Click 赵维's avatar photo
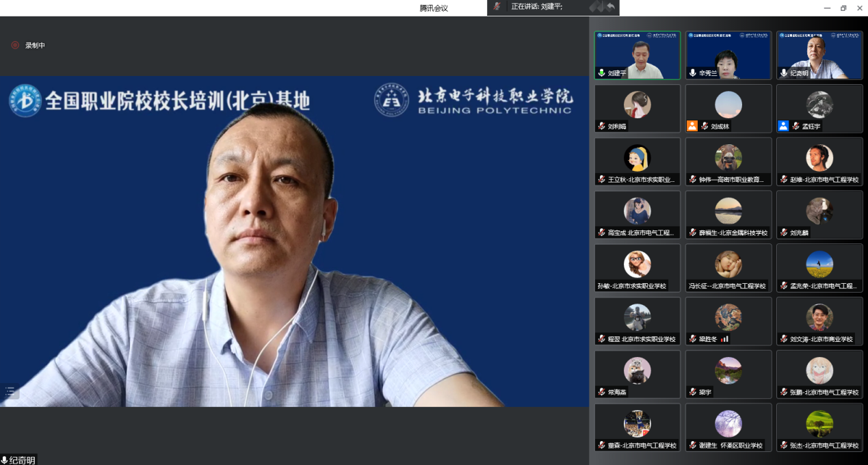This screenshot has height=465, width=868. (819, 157)
